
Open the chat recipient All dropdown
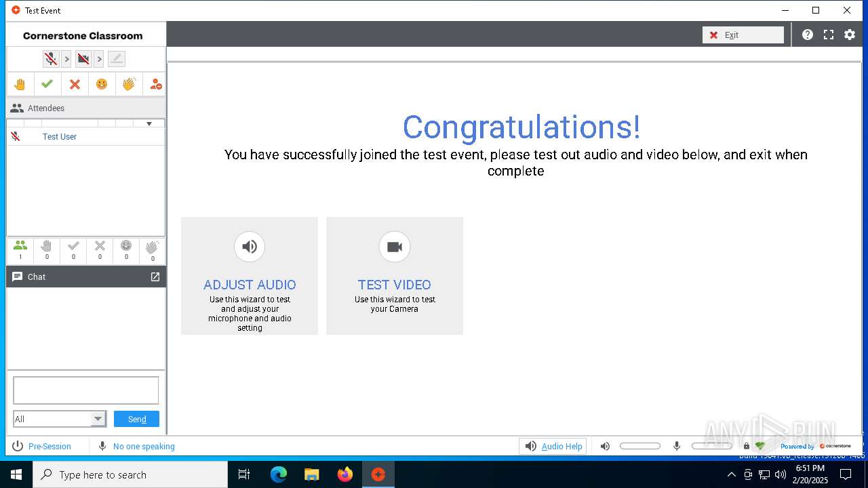[x=60, y=419]
